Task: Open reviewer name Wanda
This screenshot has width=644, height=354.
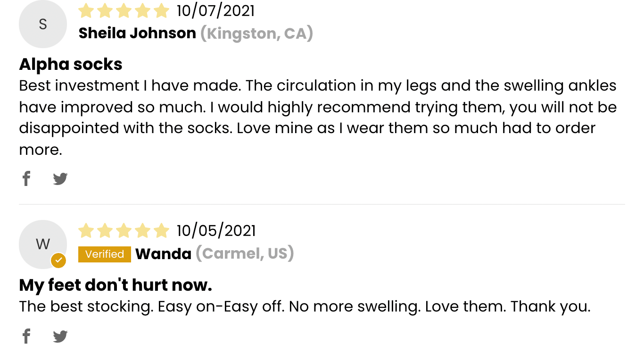Action: tap(163, 254)
